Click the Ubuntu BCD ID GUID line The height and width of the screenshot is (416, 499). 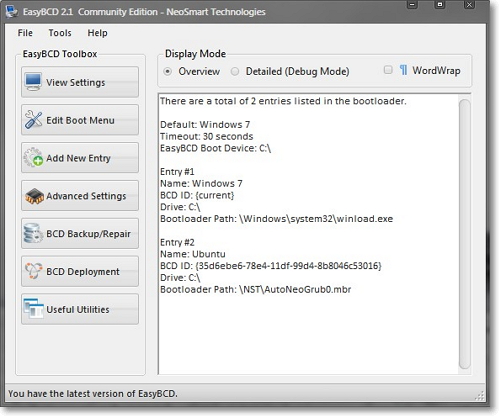coord(271,266)
